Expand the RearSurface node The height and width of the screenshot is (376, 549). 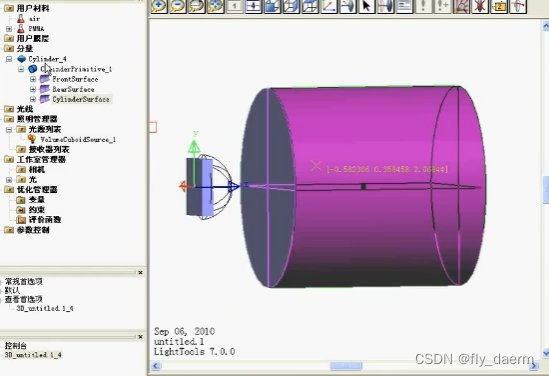tap(33, 89)
